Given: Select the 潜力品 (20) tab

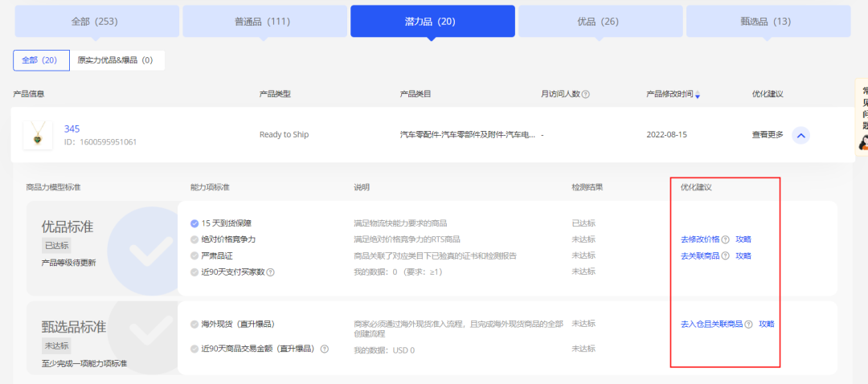Looking at the screenshot, I should [x=432, y=22].
